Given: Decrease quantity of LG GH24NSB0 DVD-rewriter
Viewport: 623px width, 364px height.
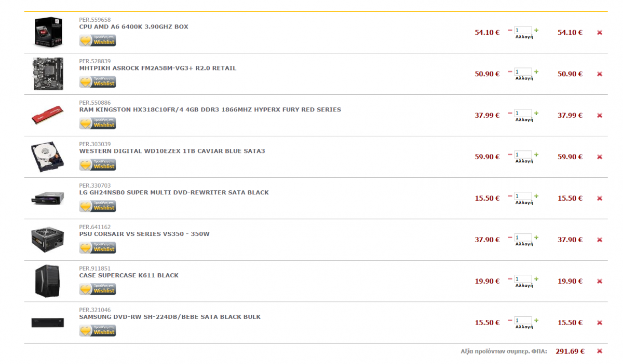Looking at the screenshot, I should click(510, 196).
